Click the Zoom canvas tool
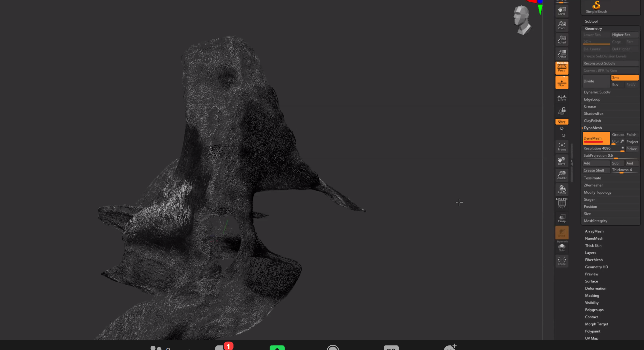The height and width of the screenshot is (350, 644). click(562, 25)
